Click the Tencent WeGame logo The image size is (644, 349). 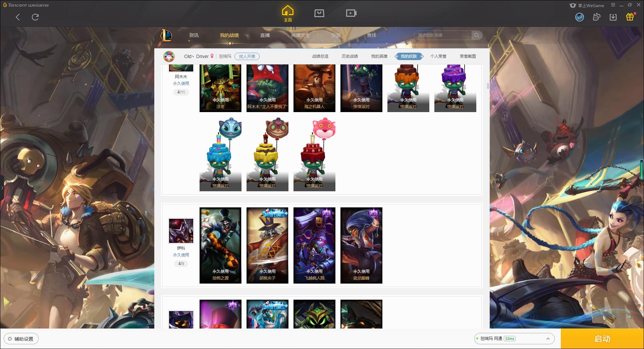pos(26,5)
